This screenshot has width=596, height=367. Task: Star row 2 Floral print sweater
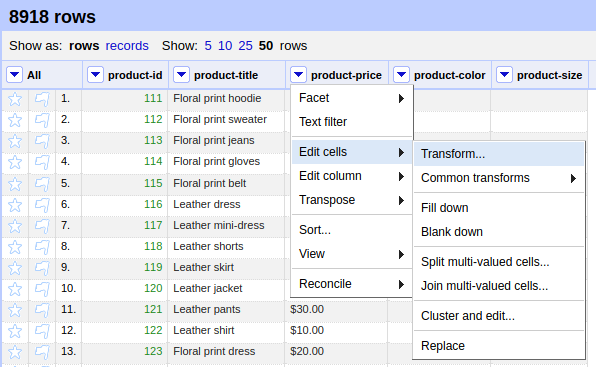pos(15,120)
